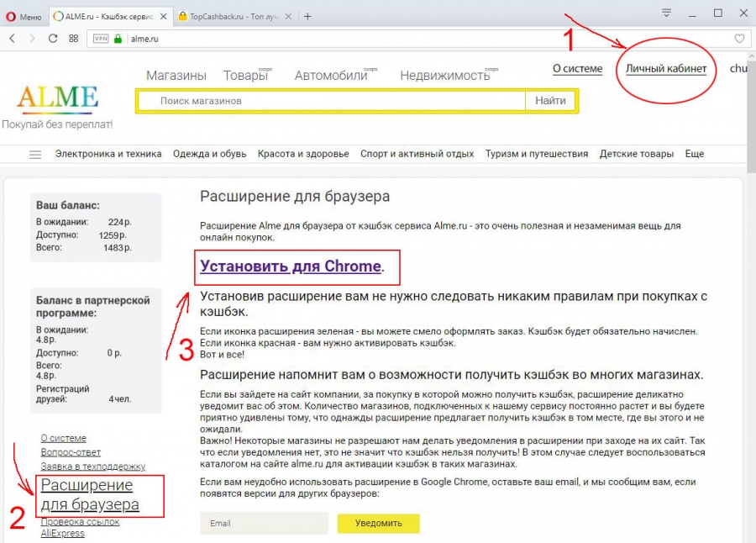Open Заявка в техподдержку link

pyautogui.click(x=93, y=467)
